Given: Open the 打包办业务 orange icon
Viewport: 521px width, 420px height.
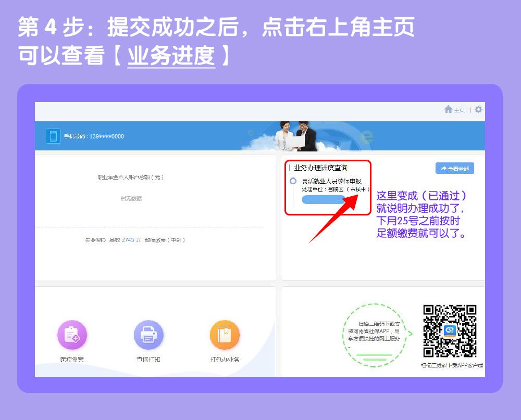Looking at the screenshot, I should [x=225, y=335].
